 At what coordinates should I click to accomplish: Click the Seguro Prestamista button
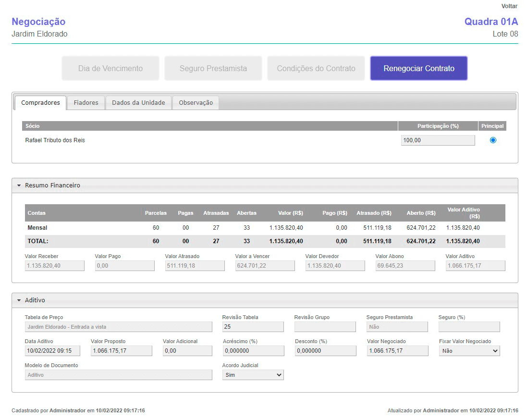213,68
